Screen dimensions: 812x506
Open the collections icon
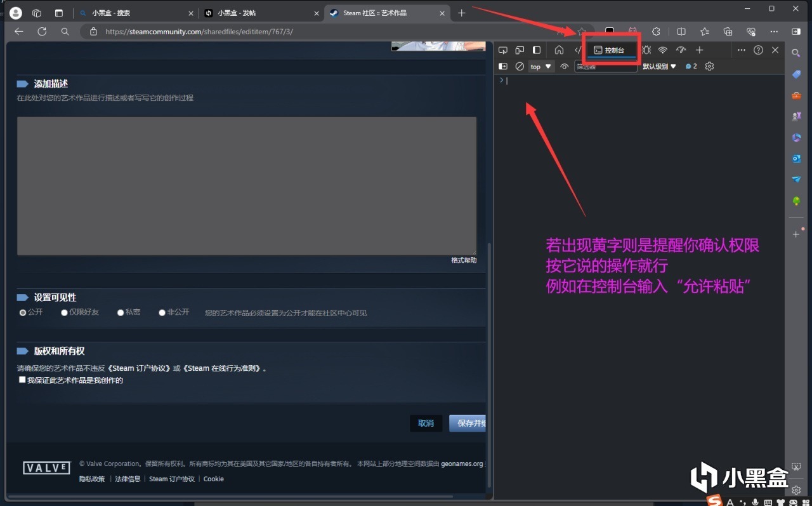pos(728,31)
